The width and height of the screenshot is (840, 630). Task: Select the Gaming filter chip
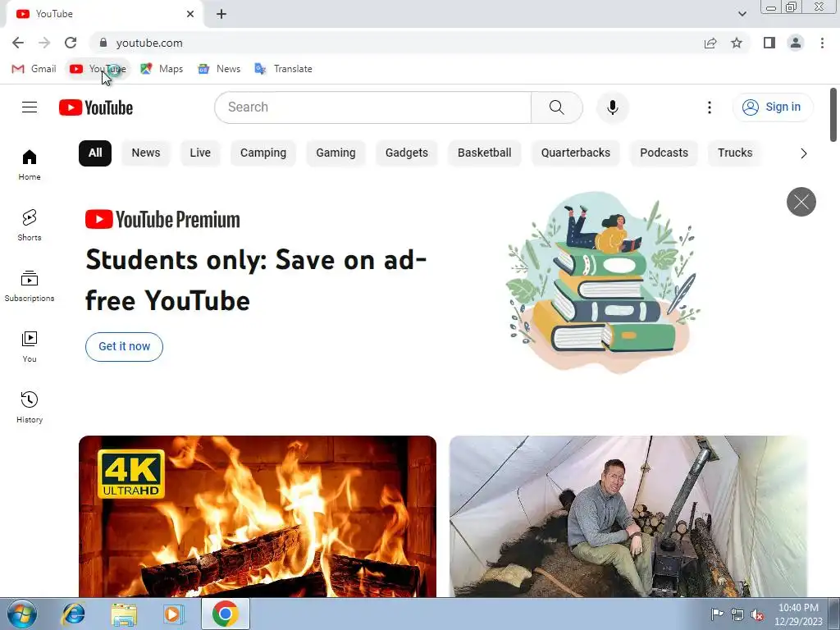(x=336, y=153)
